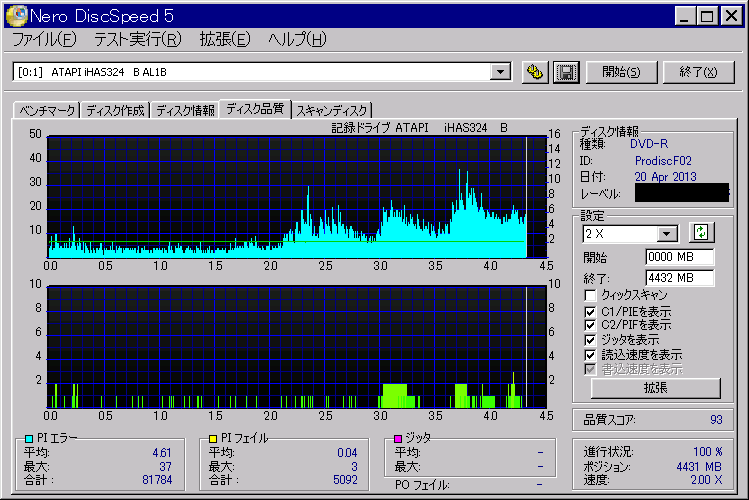Click the quality score value 93
749x500 pixels.
[716, 420]
